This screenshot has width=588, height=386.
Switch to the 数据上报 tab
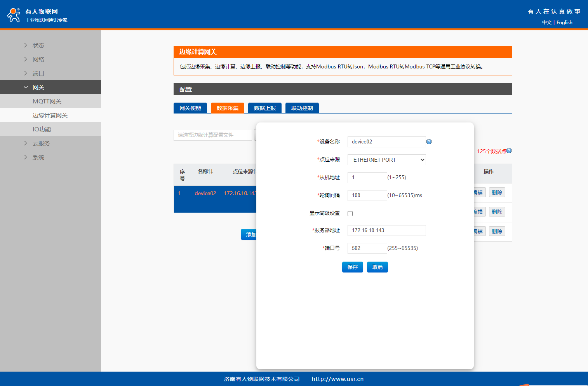(264, 108)
